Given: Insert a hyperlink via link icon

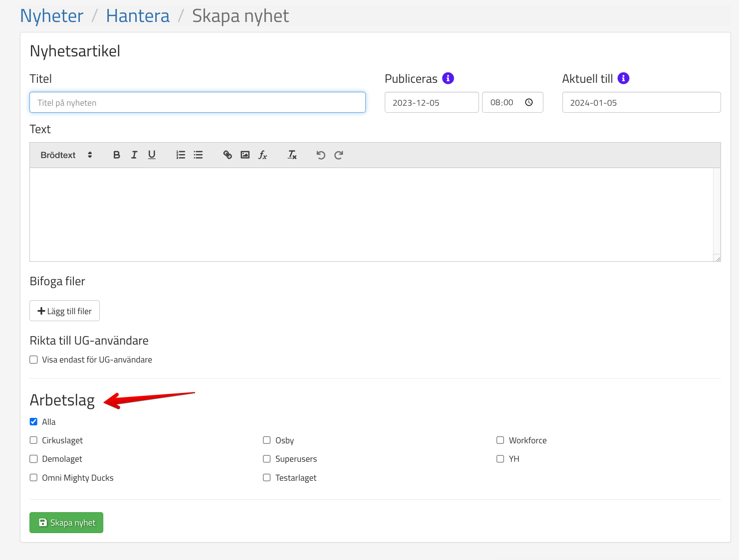Looking at the screenshot, I should pos(228,155).
